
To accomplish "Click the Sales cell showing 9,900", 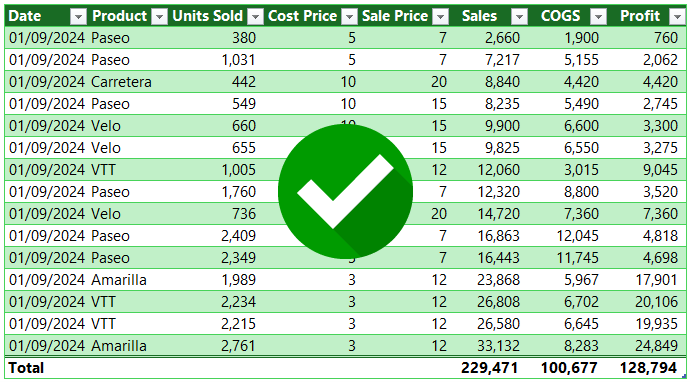I will click(x=502, y=126).
